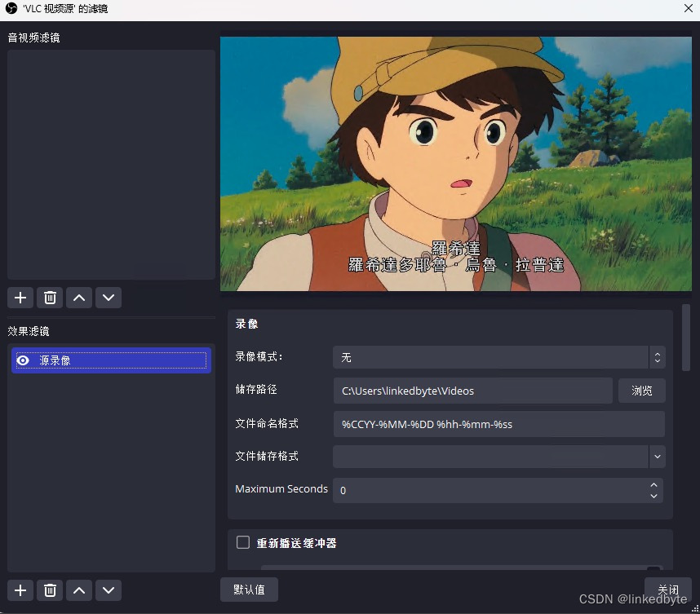Viewport: 700px width, 614px height.
Task: Remove effect filter using bottom trash icon
Action: click(x=50, y=590)
